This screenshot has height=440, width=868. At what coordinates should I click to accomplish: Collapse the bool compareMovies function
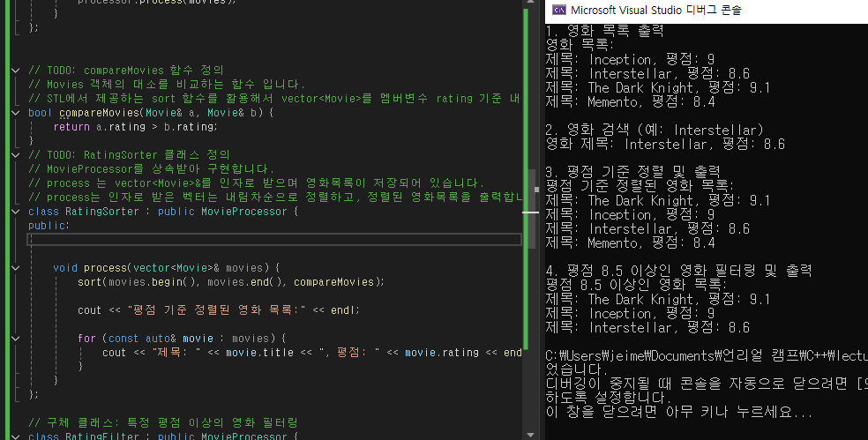[16, 112]
